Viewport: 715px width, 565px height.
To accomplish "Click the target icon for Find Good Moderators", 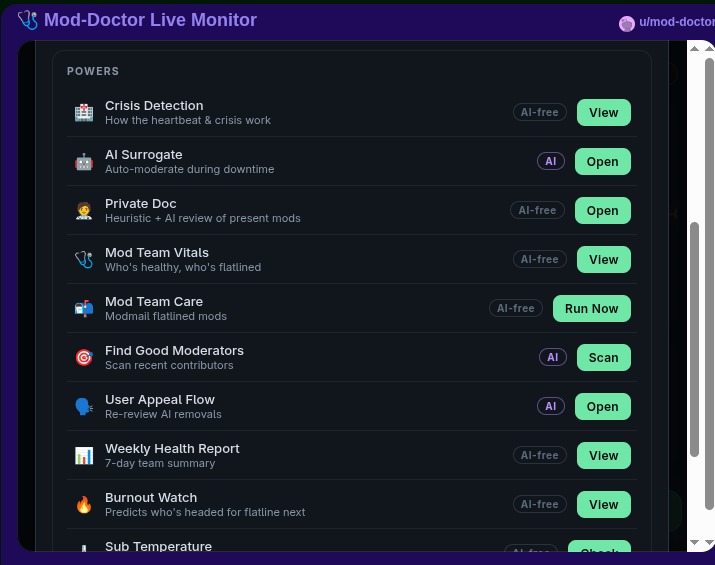I will [84, 358].
